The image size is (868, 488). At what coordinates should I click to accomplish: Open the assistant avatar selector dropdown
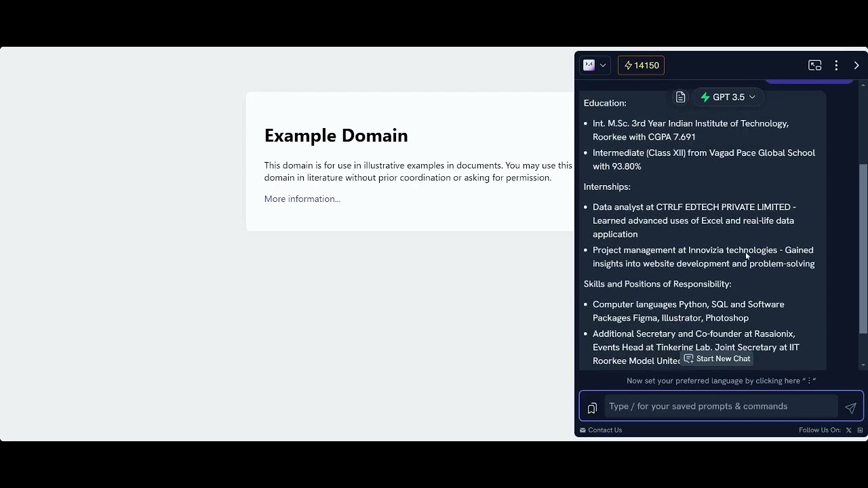click(595, 65)
